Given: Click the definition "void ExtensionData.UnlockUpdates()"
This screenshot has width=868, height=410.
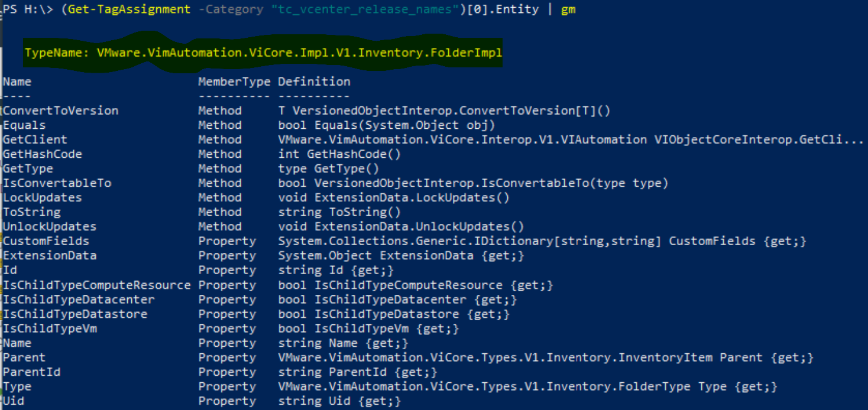Looking at the screenshot, I should coord(401,226).
